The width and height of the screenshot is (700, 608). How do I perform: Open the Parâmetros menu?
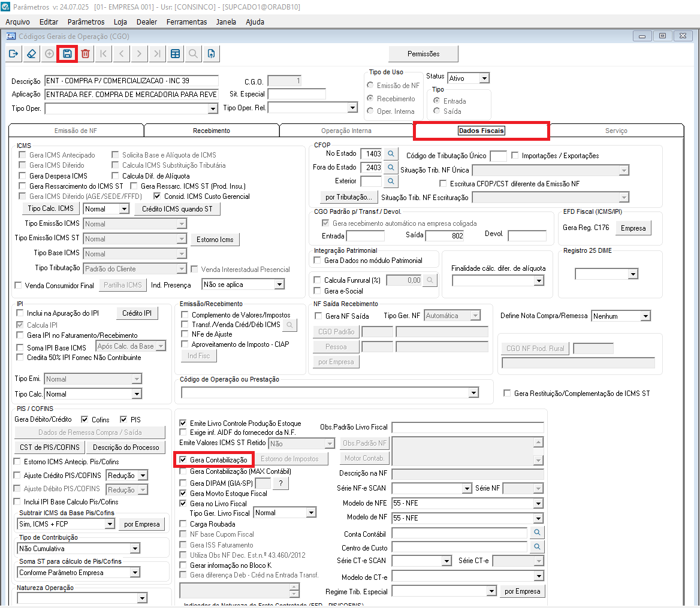86,22
